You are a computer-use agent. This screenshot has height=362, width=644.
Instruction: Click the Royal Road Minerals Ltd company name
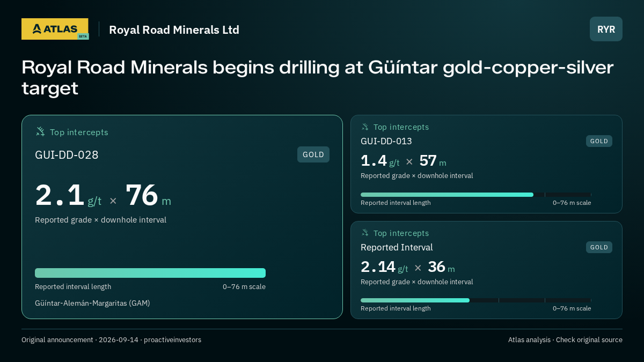tap(174, 29)
